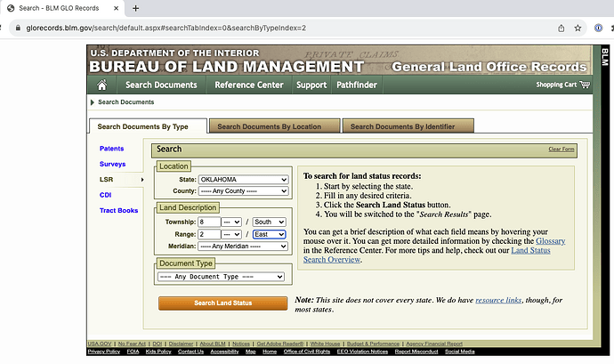
Task: Open the USA.GOV footer link
Action: pyautogui.click(x=100, y=344)
